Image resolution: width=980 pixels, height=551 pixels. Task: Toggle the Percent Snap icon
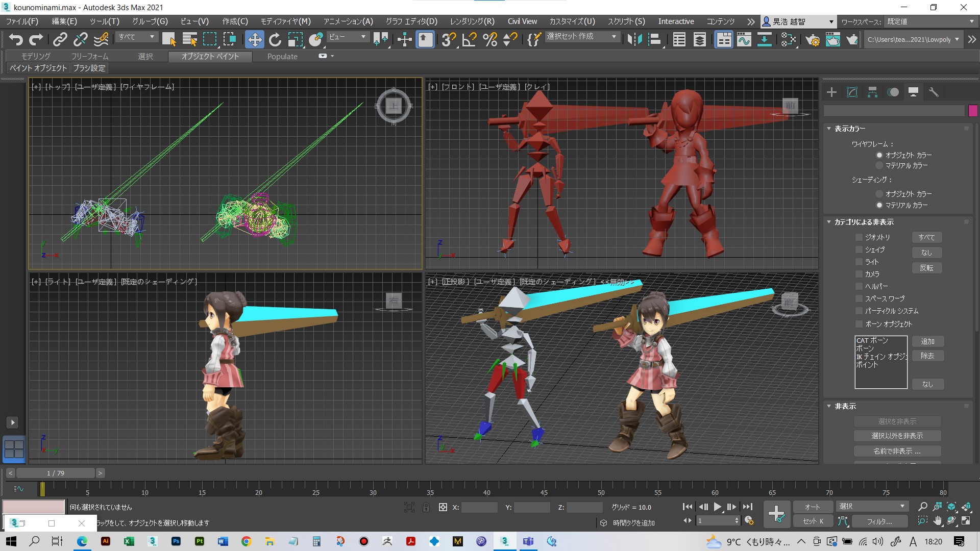click(490, 39)
